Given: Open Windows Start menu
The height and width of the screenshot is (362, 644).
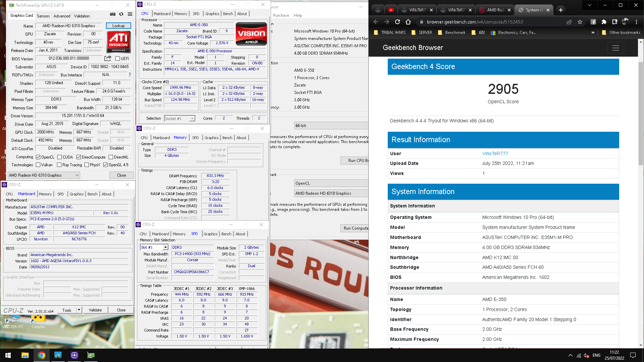Looking at the screenshot, I should tap(8, 355).
